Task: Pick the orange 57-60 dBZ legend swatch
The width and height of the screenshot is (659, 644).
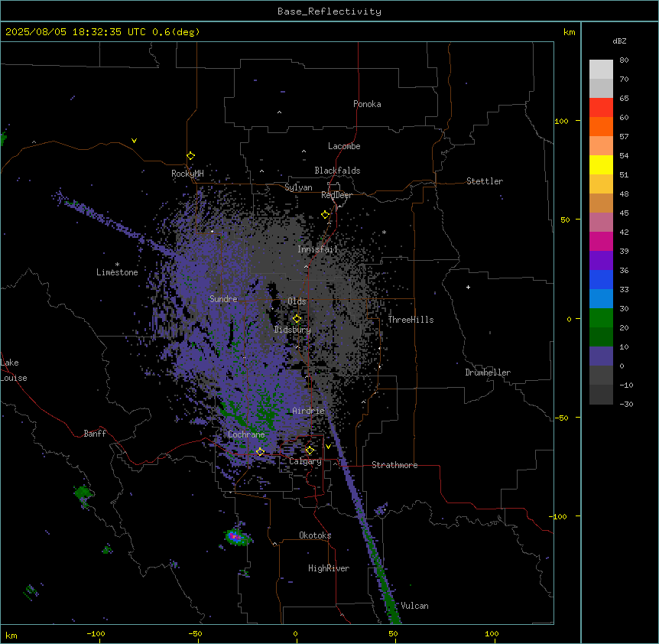Action: pyautogui.click(x=601, y=126)
